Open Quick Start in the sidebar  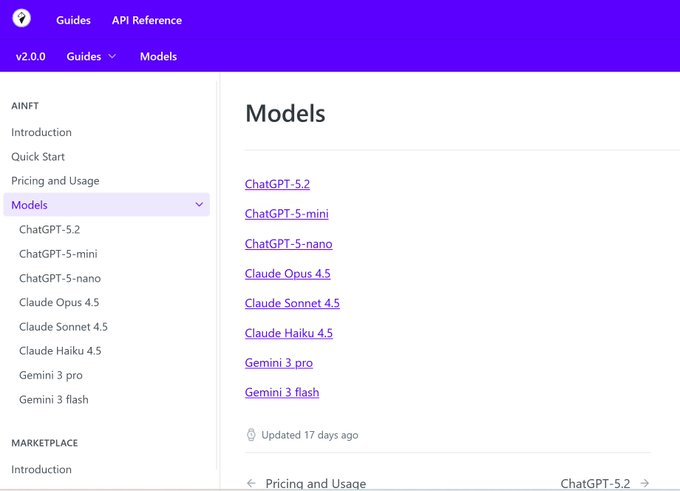tap(38, 157)
